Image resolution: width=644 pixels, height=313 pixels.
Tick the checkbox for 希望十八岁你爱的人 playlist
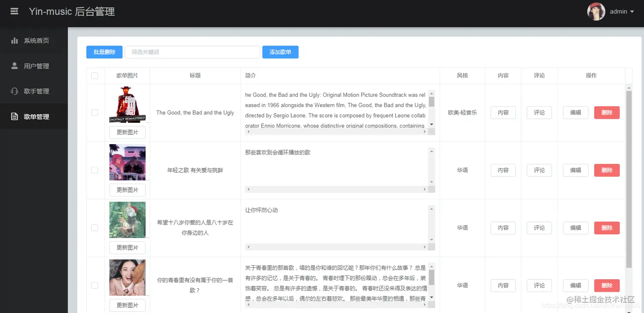(x=95, y=228)
